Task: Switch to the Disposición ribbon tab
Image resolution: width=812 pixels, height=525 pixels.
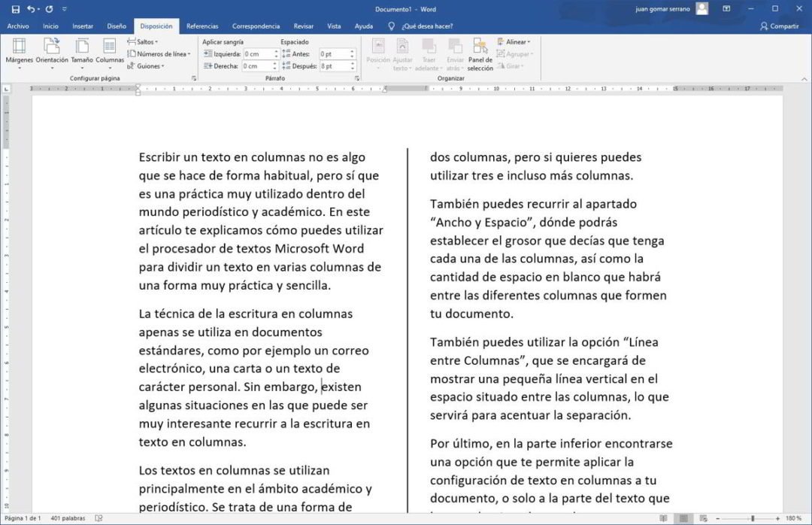Action: pyautogui.click(x=156, y=25)
